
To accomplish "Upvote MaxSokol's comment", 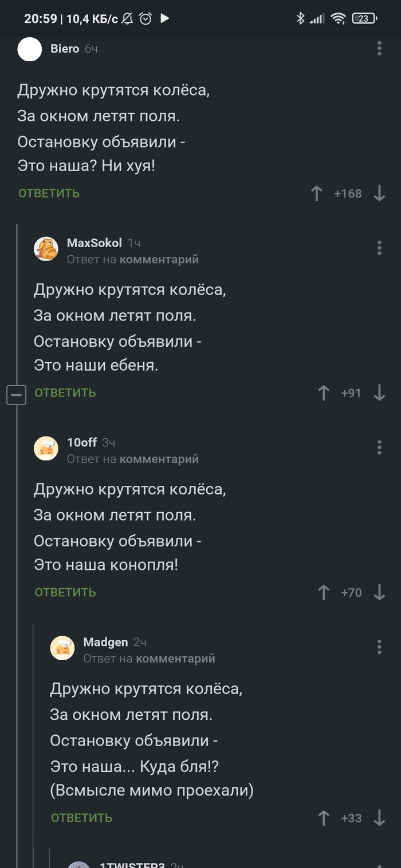I will 324,393.
